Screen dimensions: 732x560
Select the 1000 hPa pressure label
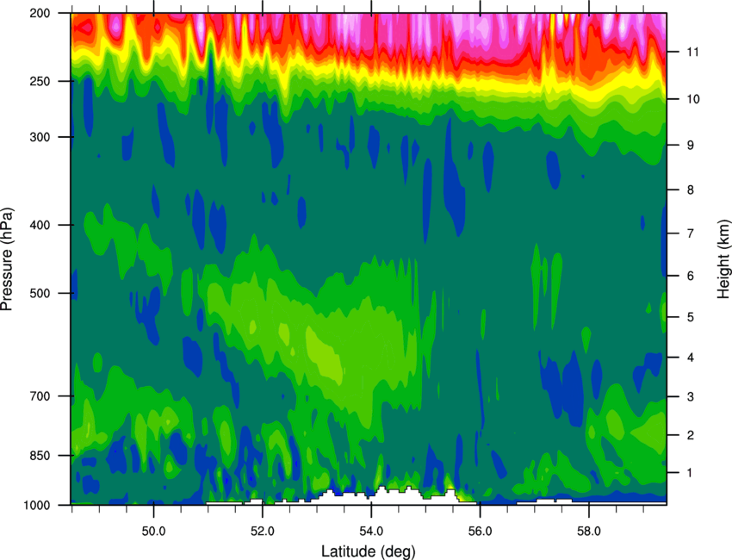tap(36, 506)
